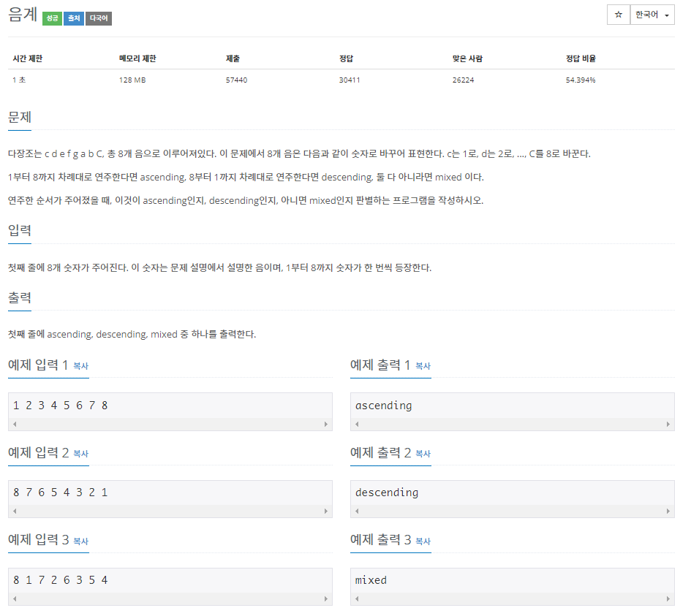The image size is (691, 616).
Task: Click the star favorite icon button
Action: [x=619, y=15]
